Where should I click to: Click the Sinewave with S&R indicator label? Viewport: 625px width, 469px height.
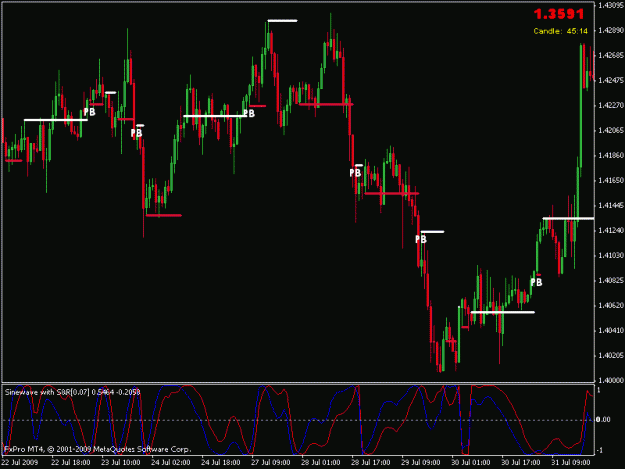pos(73,392)
